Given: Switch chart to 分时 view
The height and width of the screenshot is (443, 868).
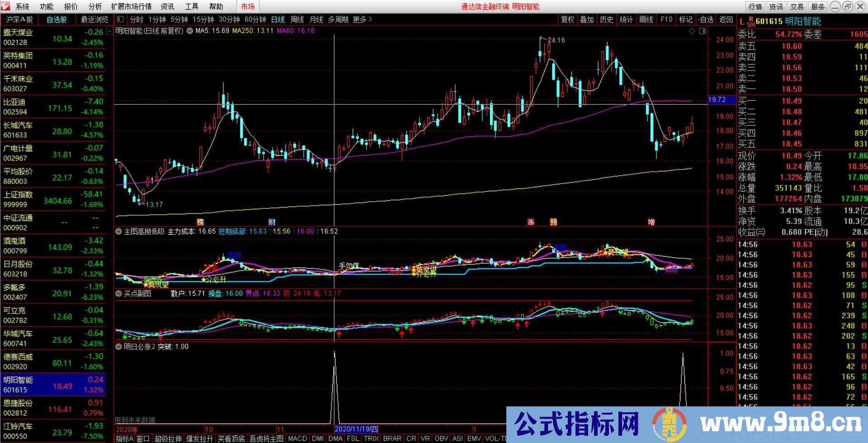Looking at the screenshot, I should [x=136, y=19].
